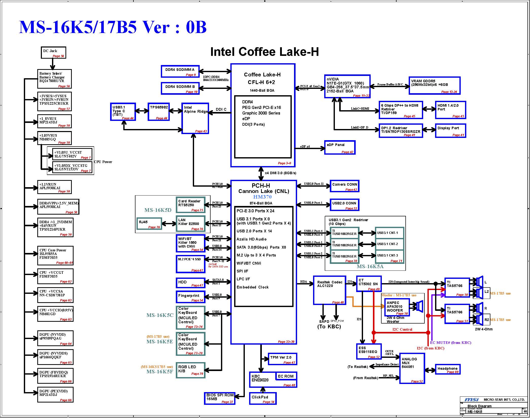Click the woofer speaker symbol beside APA3010
The height and width of the screenshot is (418, 532).
coord(420,307)
